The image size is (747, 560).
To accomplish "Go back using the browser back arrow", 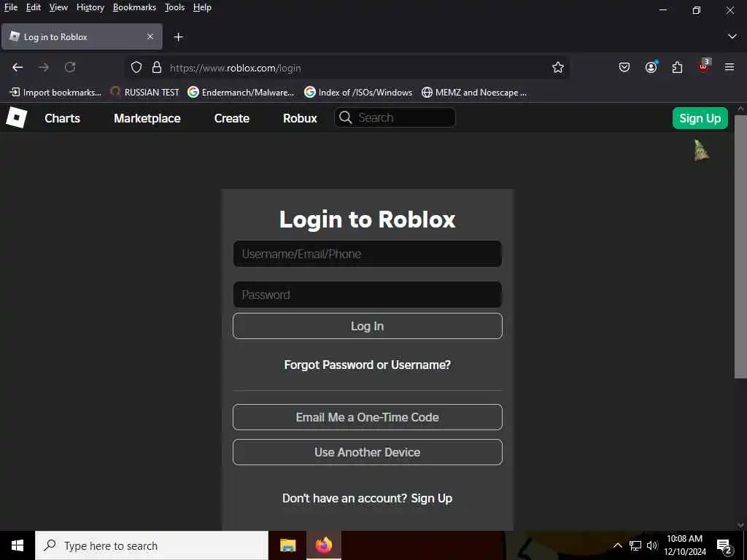I will (18, 68).
